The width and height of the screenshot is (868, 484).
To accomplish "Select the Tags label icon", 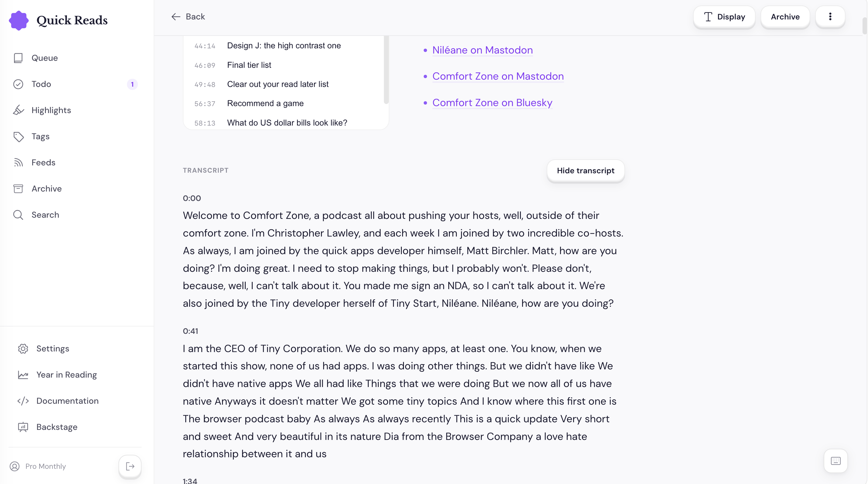I will coord(18,137).
